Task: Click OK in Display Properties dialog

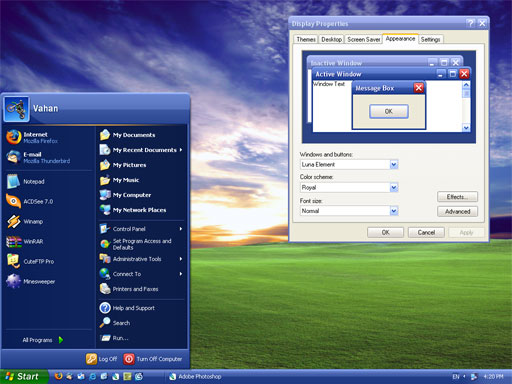Action: pos(385,232)
